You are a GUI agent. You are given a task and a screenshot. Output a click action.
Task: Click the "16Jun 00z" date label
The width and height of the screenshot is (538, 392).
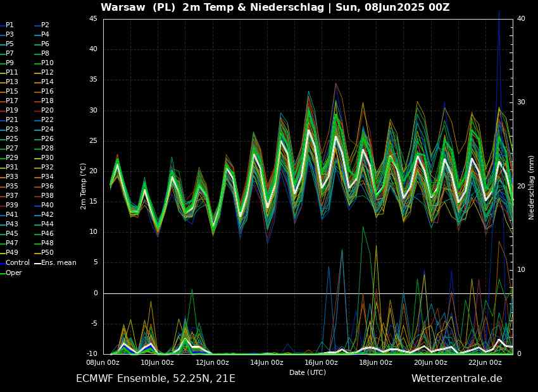(321, 362)
